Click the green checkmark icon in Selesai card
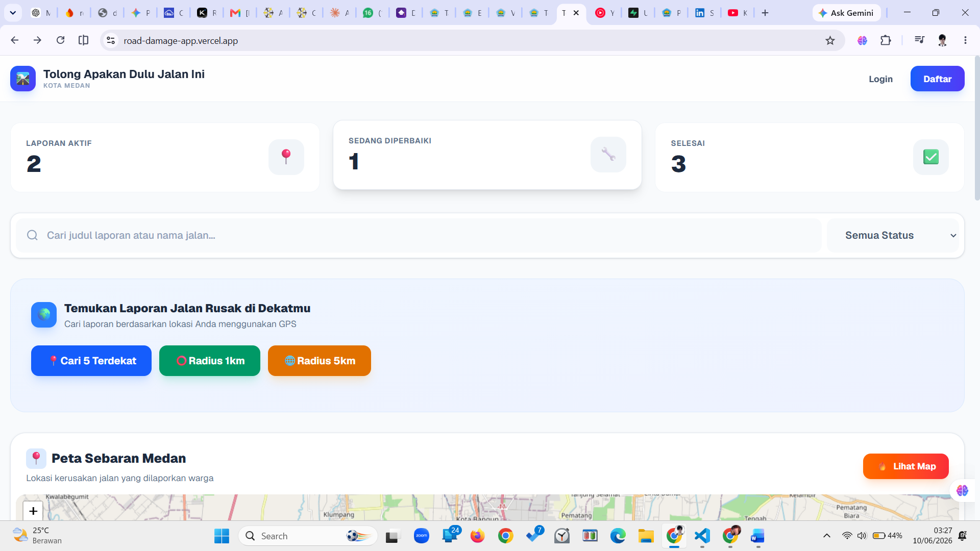The height and width of the screenshot is (551, 980). pos(931,157)
